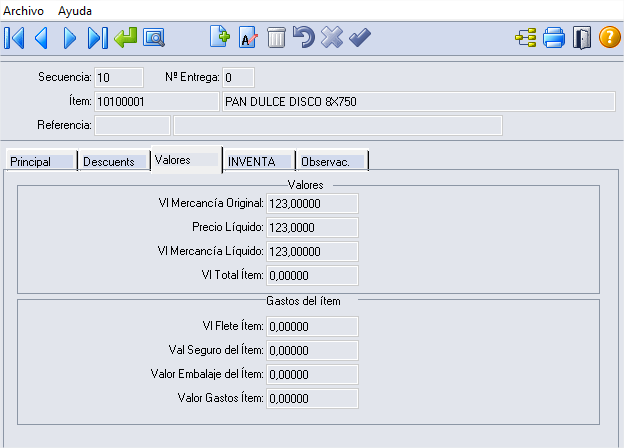
Task: Click the green return arrow icon
Action: click(125, 38)
